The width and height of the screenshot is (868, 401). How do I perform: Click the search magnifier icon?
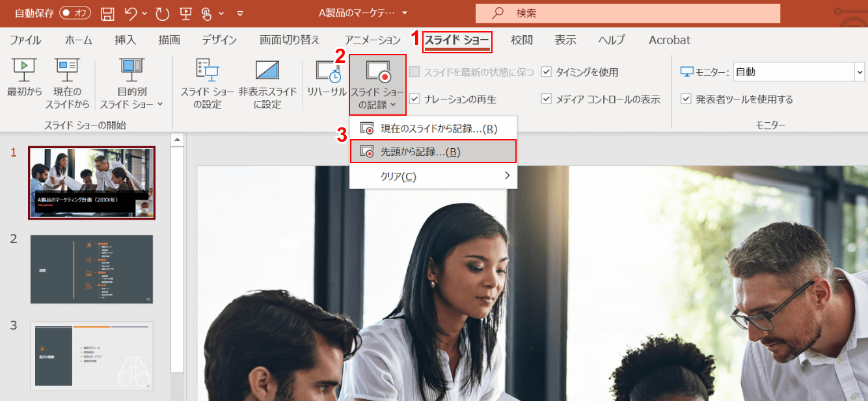[498, 13]
